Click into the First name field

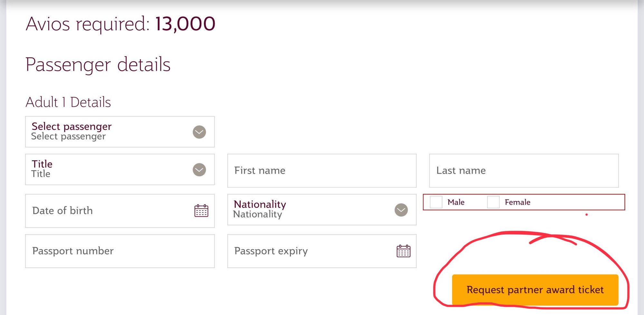point(322,170)
